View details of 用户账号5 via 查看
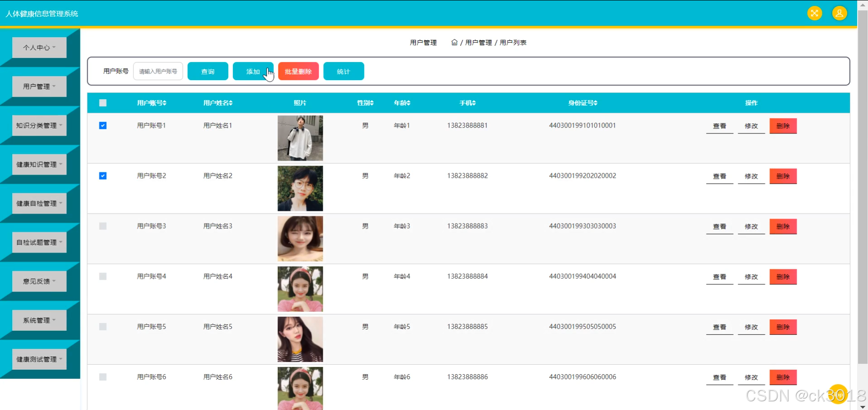 click(720, 327)
